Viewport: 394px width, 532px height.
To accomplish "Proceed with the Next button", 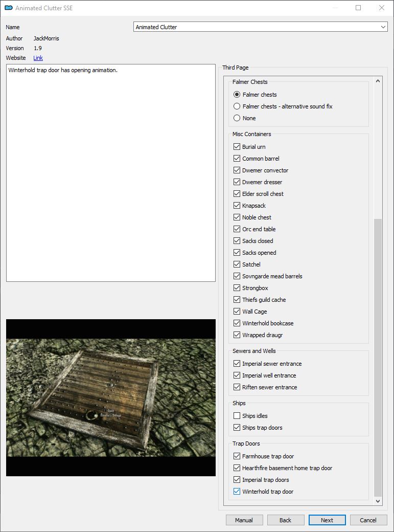I will pos(327,520).
